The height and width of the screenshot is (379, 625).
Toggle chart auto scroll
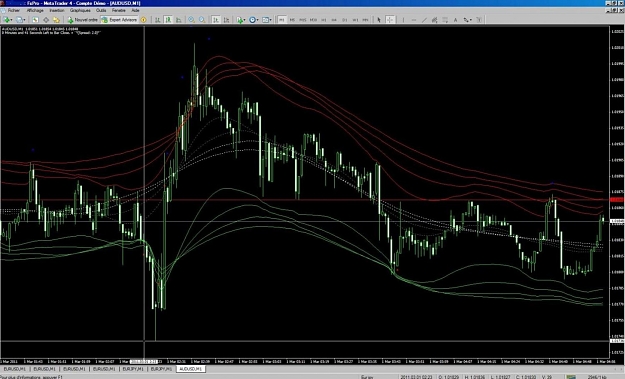(216, 20)
